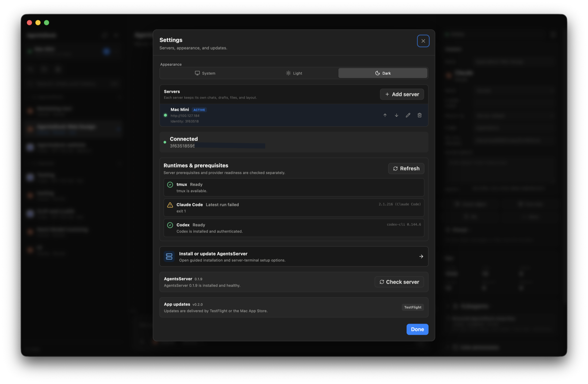Click the Connected status label
Viewport: 588px width, 384px height.
(x=184, y=139)
